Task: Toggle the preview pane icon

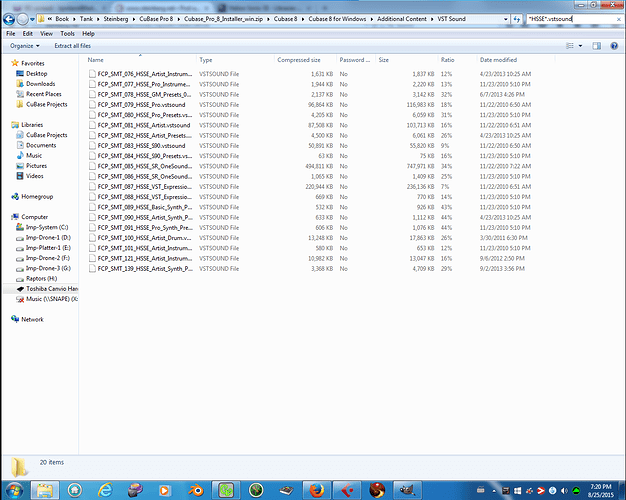Action: (596, 46)
